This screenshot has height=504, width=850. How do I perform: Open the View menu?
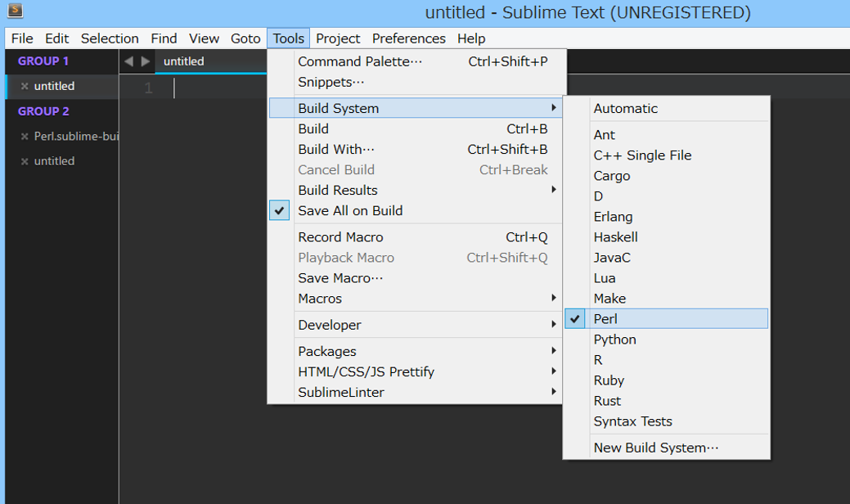(x=204, y=38)
